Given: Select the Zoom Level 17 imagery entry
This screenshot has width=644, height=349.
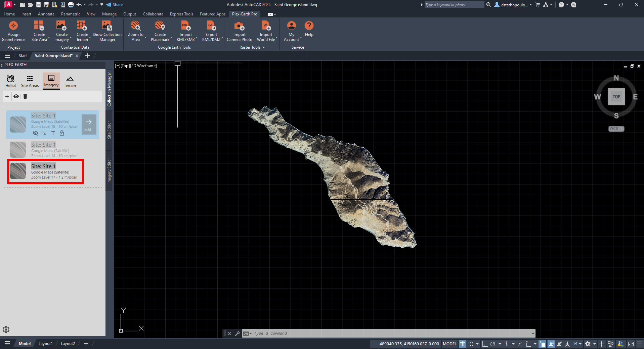Looking at the screenshot, I should pyautogui.click(x=46, y=171).
